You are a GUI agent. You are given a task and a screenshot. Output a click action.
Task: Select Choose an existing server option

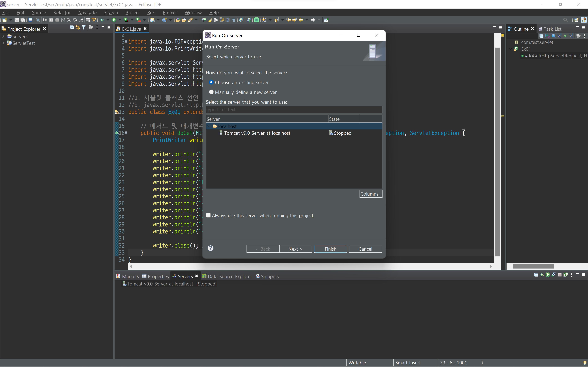click(x=211, y=82)
